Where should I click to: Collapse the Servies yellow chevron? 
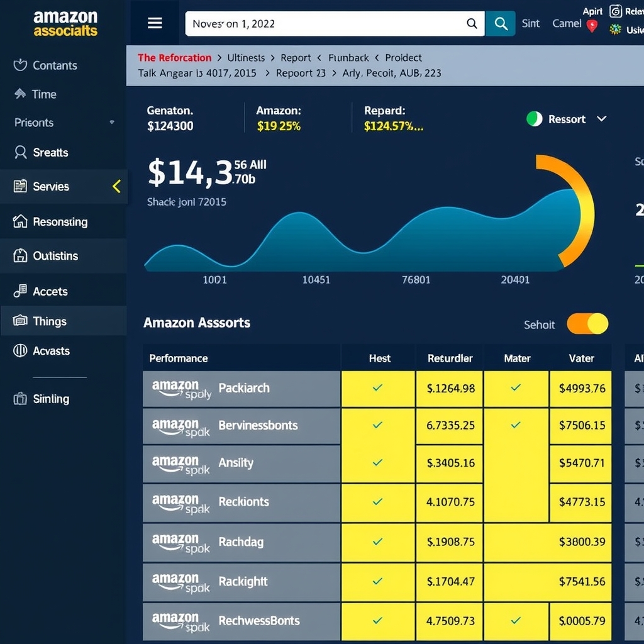tap(116, 186)
